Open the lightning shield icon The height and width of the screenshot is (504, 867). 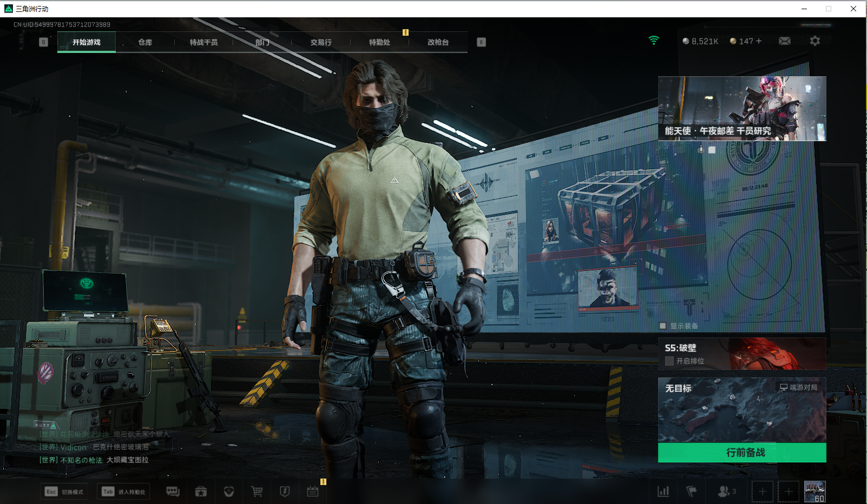(285, 492)
